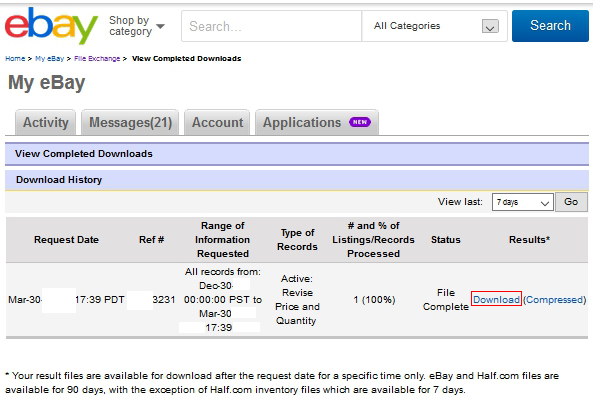Go to Home breadcrumb link
Screen dimensions: 593x404
[15, 59]
